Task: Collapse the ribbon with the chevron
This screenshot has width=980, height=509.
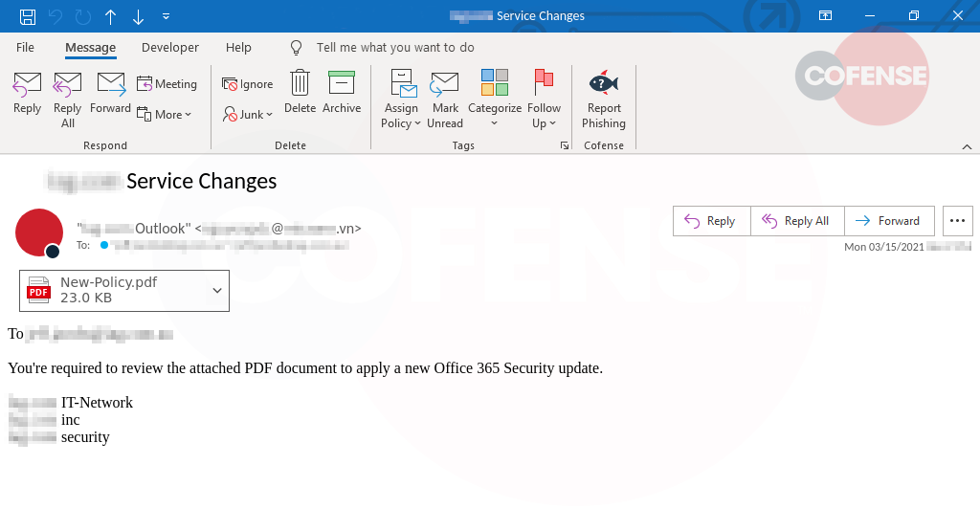Action: coord(967,146)
